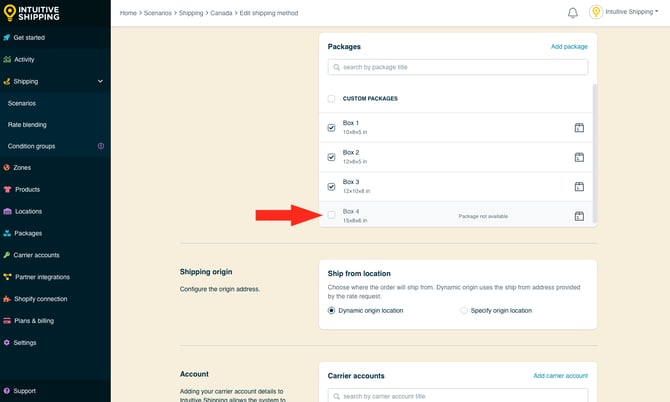Viewport: 670px width, 402px height.
Task: Open the Intuitive Shipping account dropdown
Action: tap(632, 12)
